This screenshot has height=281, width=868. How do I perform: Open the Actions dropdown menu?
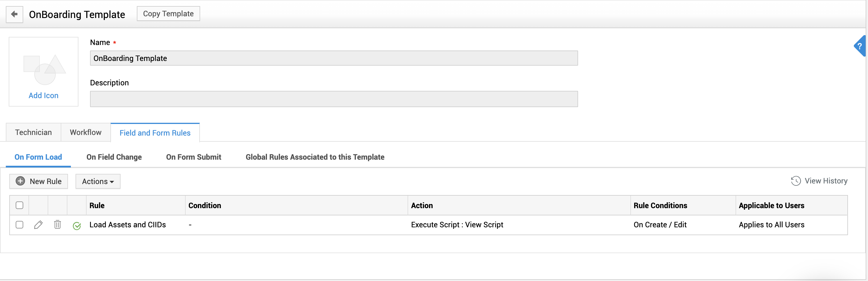[98, 181]
